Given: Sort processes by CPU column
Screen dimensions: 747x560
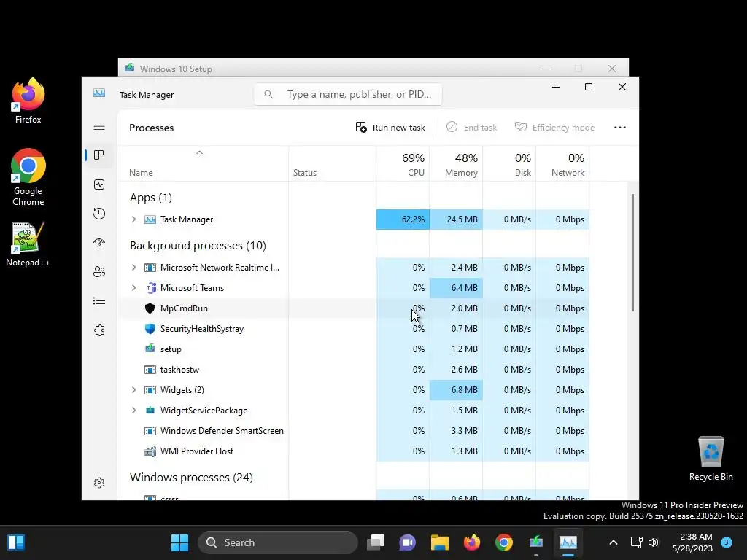Looking at the screenshot, I should click(x=403, y=164).
